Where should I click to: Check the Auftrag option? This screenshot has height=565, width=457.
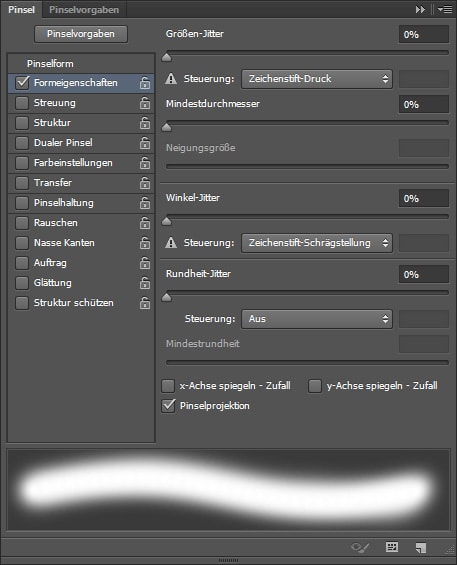pyautogui.click(x=22, y=263)
